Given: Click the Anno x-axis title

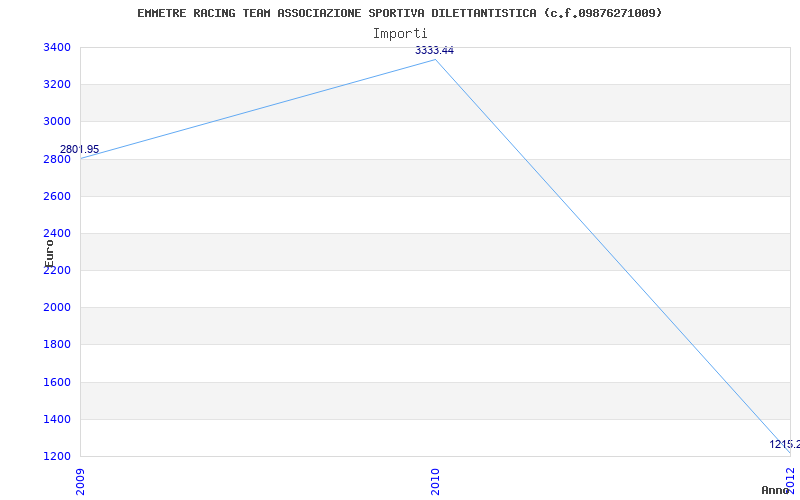Looking at the screenshot, I should coord(776,490).
